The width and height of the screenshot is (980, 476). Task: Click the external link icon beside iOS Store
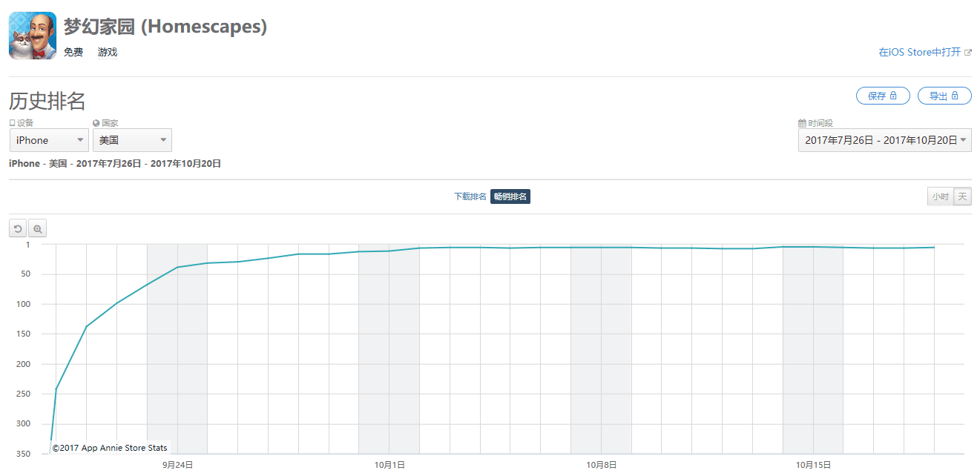(x=968, y=53)
